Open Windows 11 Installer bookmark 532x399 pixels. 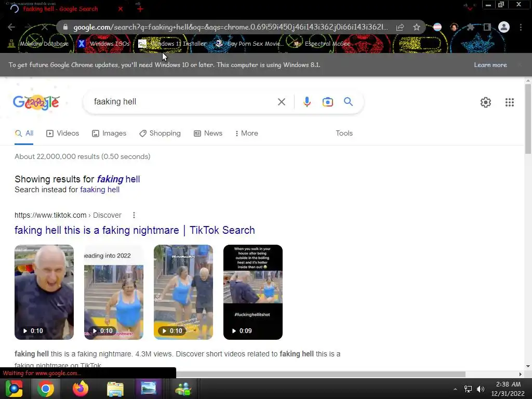pos(172,44)
